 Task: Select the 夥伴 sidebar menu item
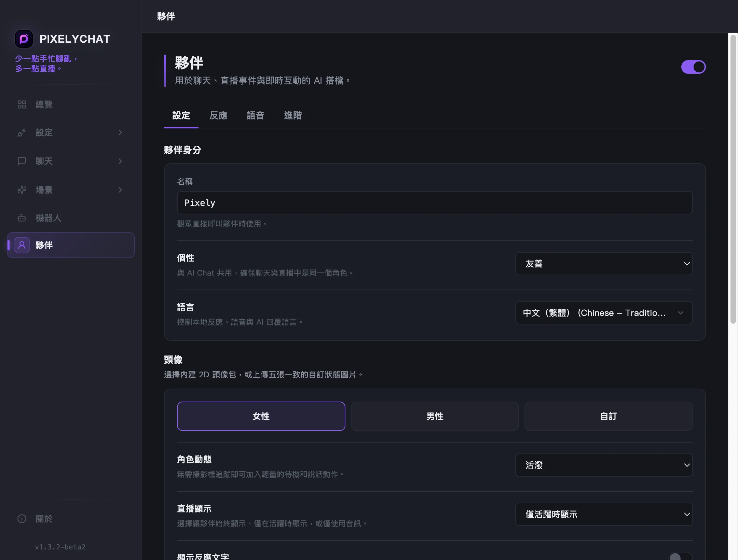click(70, 245)
